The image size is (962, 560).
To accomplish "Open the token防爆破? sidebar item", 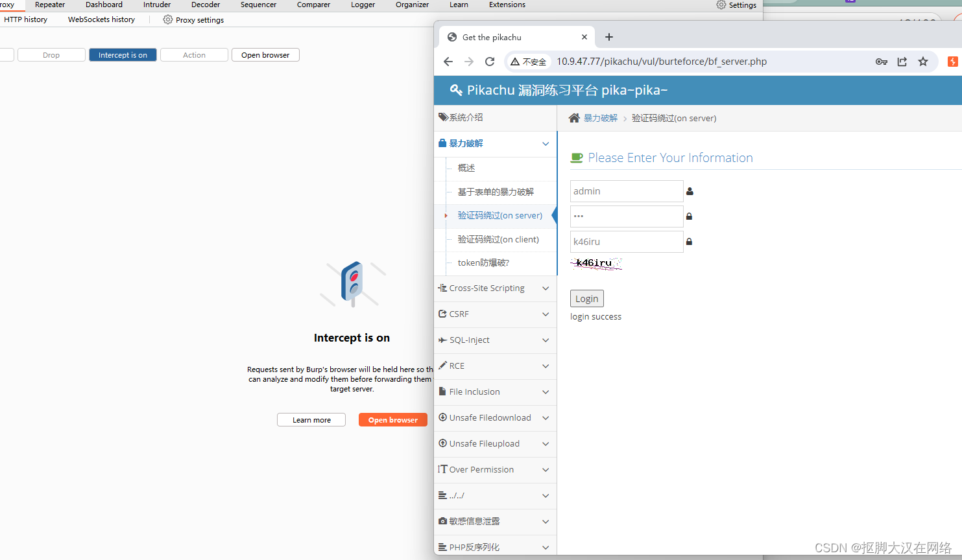I will (x=483, y=262).
